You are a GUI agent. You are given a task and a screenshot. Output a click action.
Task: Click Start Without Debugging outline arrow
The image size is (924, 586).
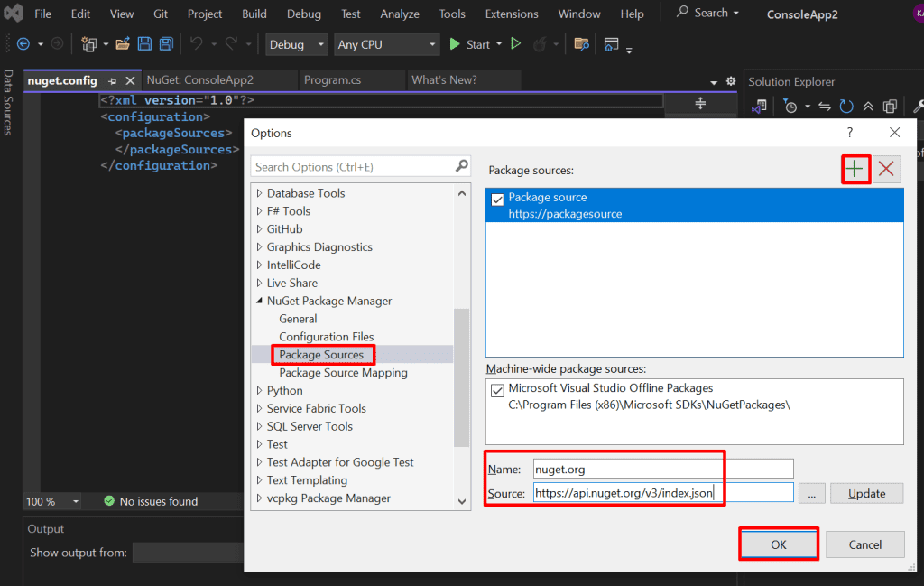pos(516,44)
